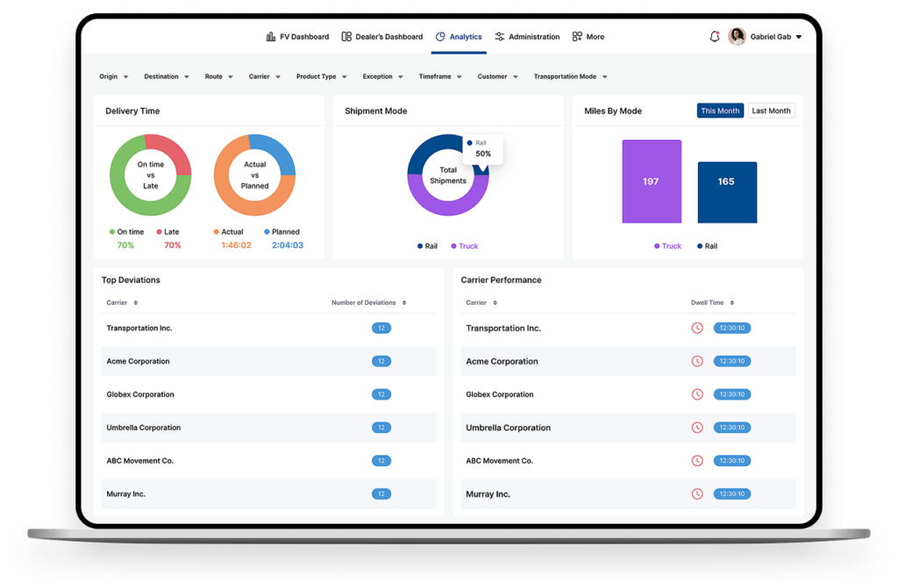The image size is (898, 588).
Task: Click the Administration sliders icon
Action: click(x=499, y=37)
